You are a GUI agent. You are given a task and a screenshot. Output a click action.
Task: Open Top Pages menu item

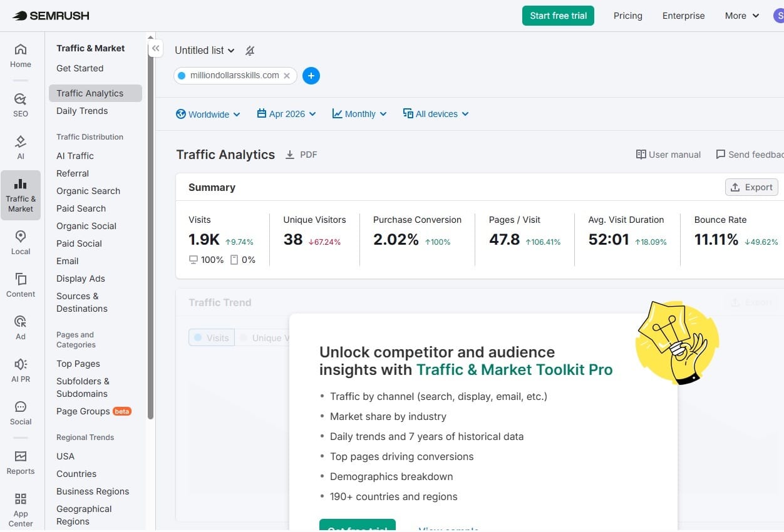pyautogui.click(x=78, y=364)
